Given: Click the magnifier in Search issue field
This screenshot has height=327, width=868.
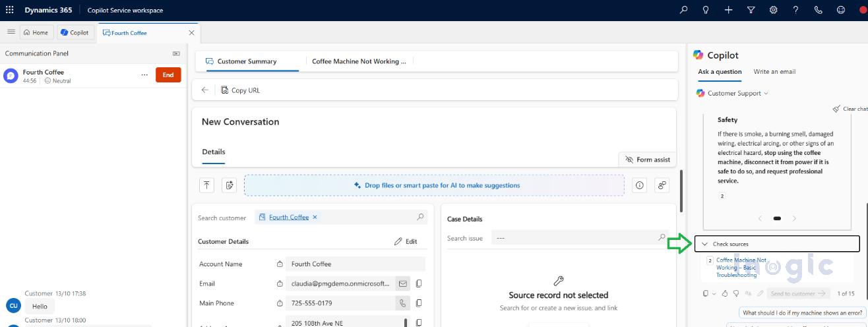Looking at the screenshot, I should [662, 237].
